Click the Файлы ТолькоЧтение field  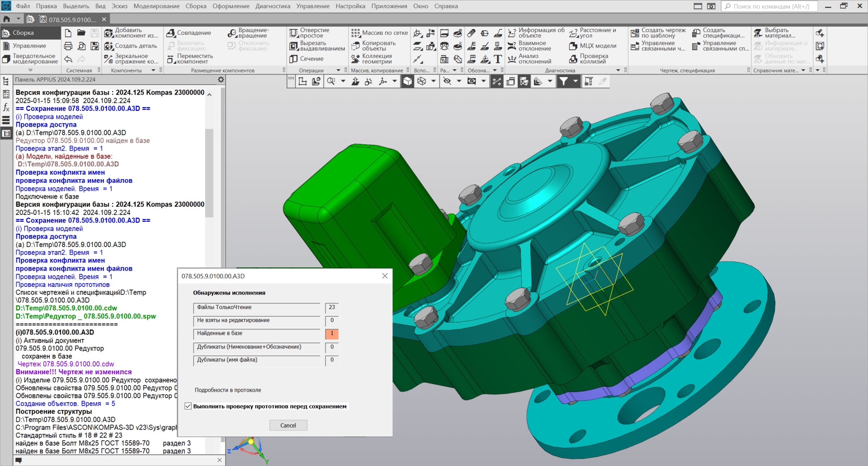pyautogui.click(x=257, y=308)
